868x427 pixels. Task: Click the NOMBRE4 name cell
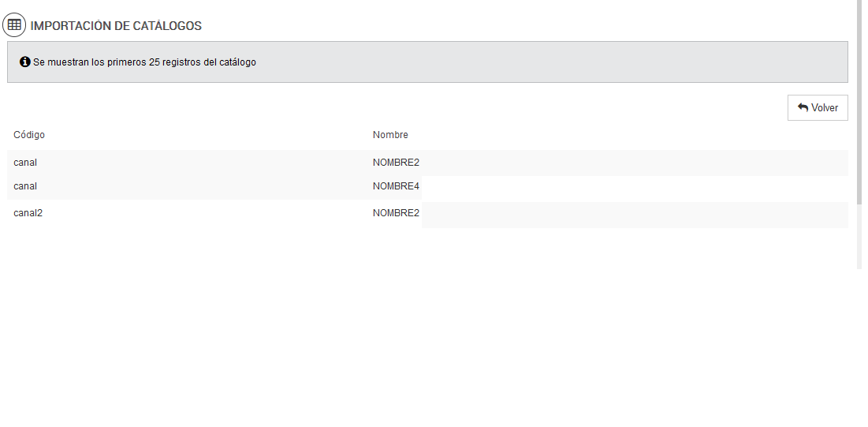tap(396, 186)
